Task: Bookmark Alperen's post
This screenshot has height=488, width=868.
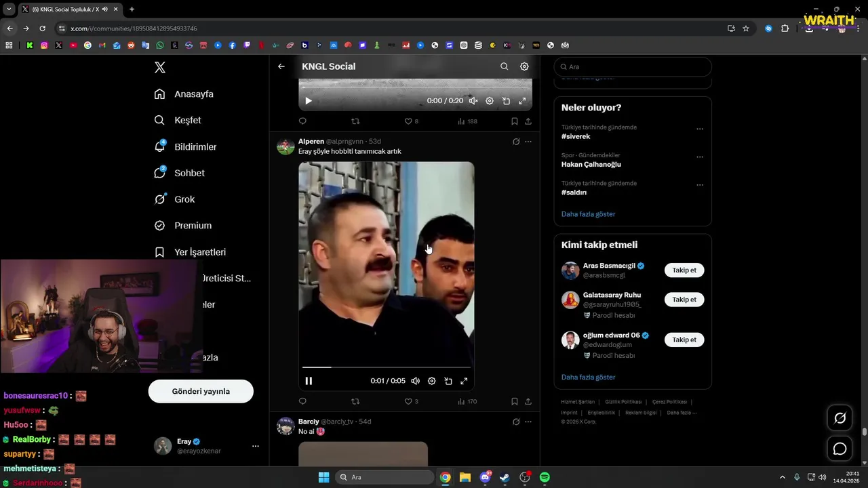Action: (515, 401)
